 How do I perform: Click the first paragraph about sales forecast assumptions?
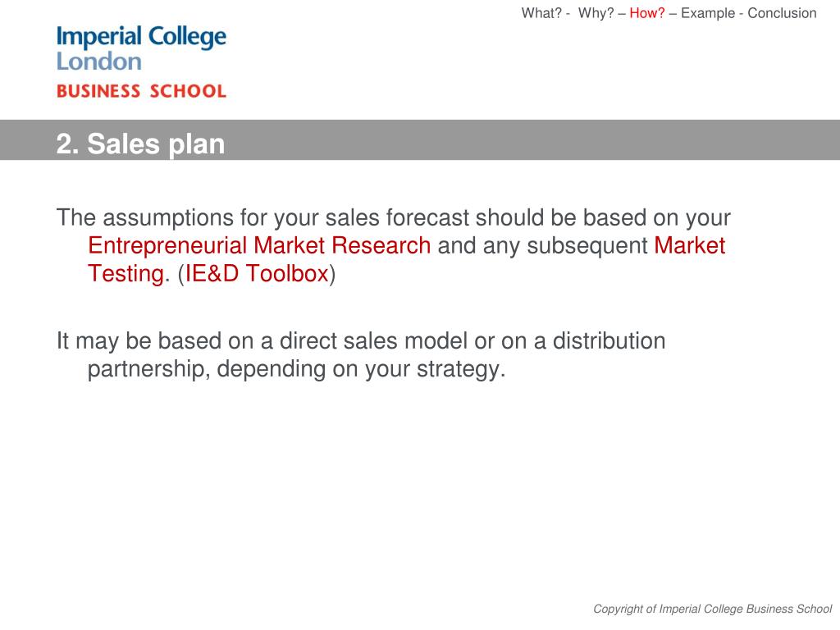pyautogui.click(x=393, y=245)
